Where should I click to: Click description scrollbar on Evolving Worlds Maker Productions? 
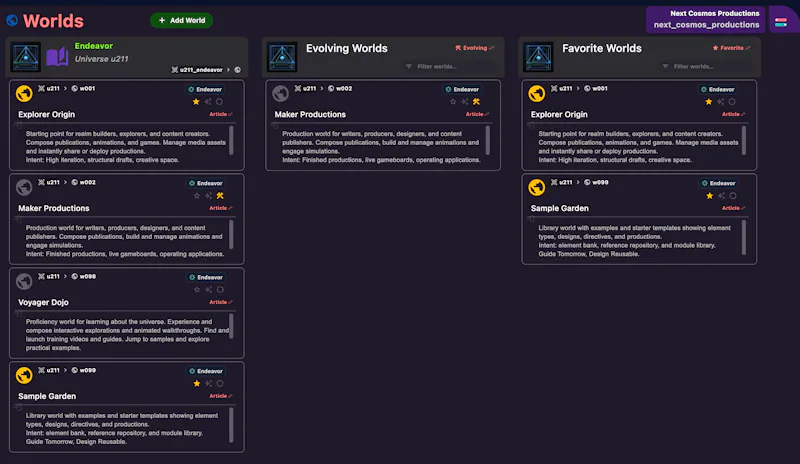pos(488,140)
